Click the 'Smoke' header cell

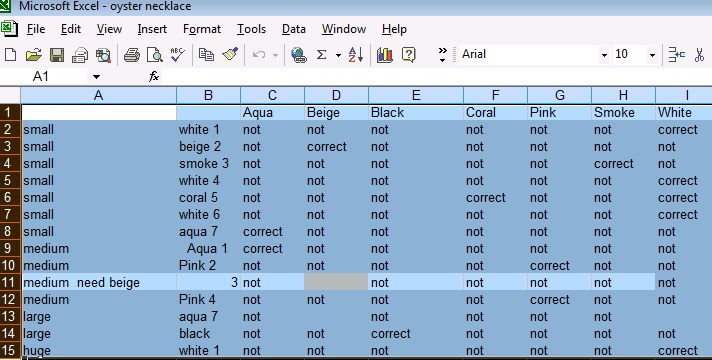pyautogui.click(x=623, y=112)
